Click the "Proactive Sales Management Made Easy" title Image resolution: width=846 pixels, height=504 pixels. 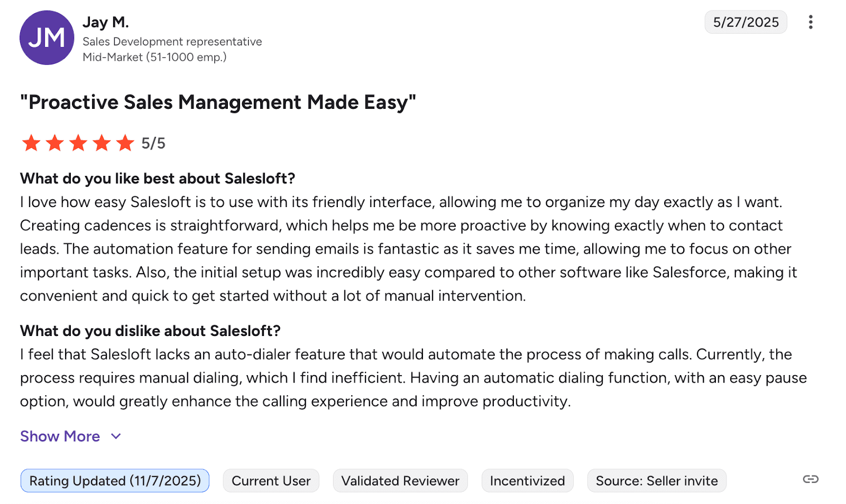(x=218, y=102)
